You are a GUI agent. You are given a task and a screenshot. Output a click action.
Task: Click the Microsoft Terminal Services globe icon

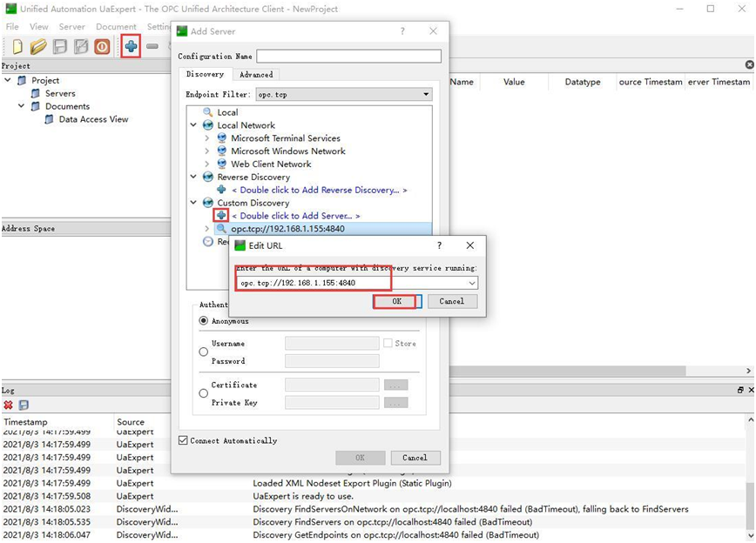point(222,138)
